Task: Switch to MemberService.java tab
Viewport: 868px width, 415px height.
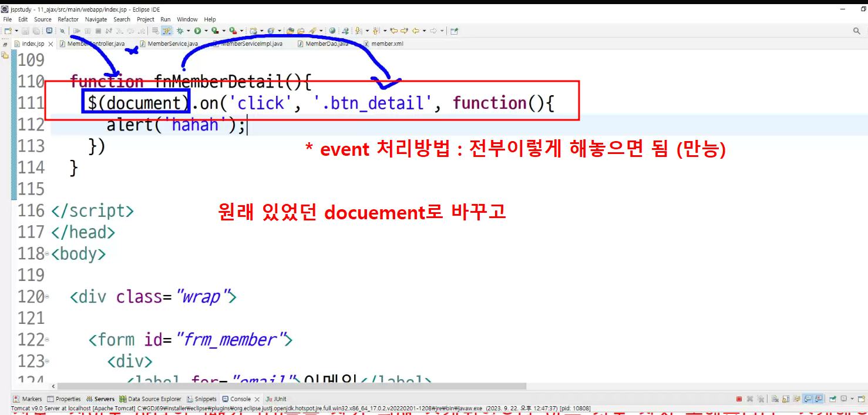Action: pos(168,43)
